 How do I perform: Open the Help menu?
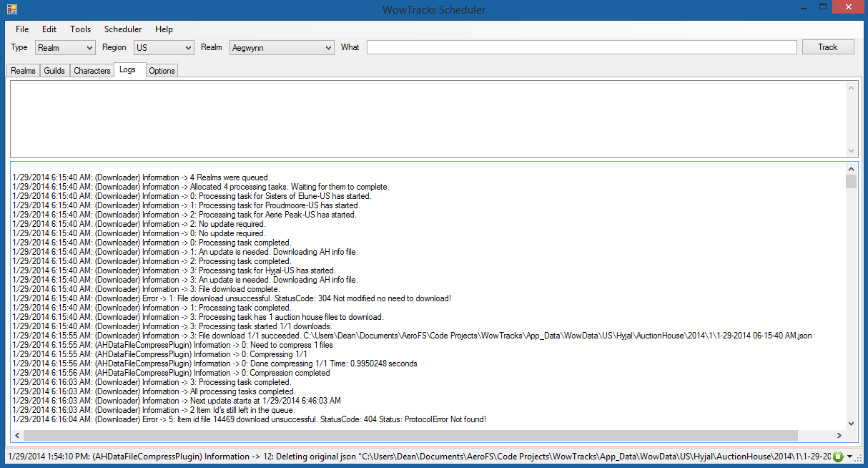[164, 29]
